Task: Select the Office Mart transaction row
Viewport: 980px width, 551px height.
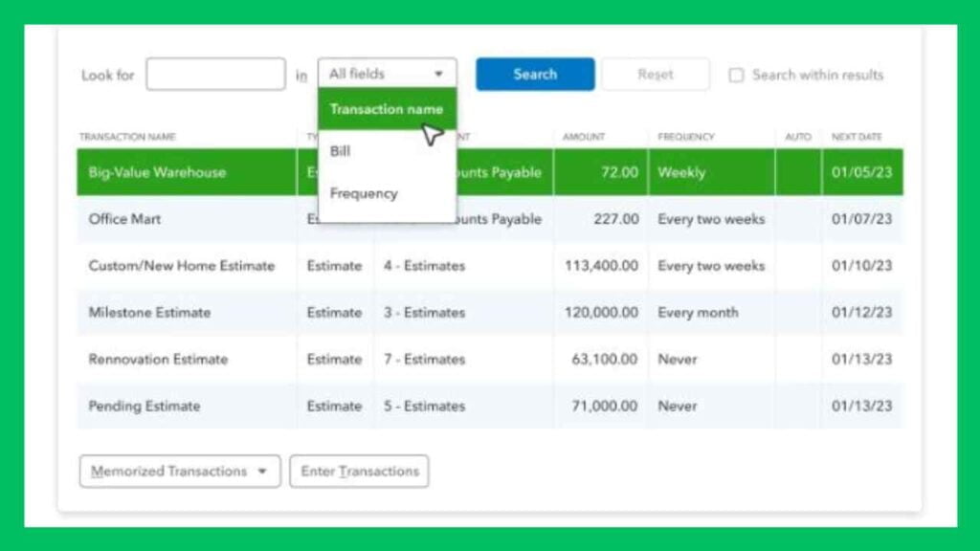Action: click(x=125, y=219)
